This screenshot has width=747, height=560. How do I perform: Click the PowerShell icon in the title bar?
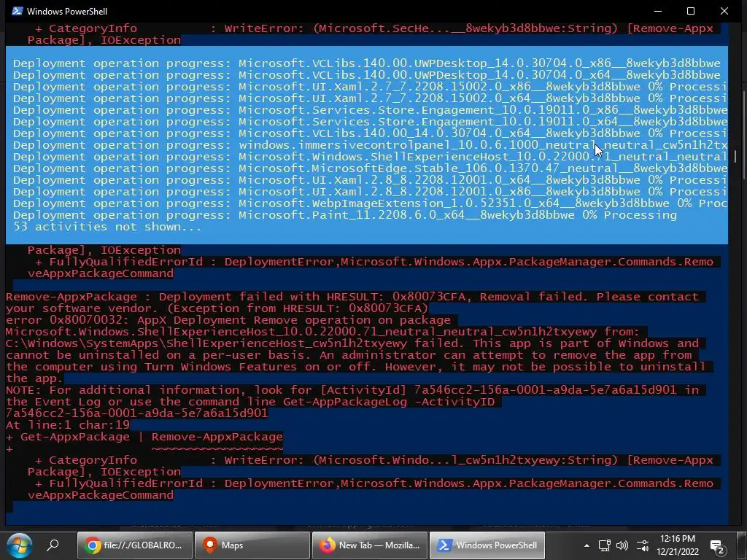[17, 11]
